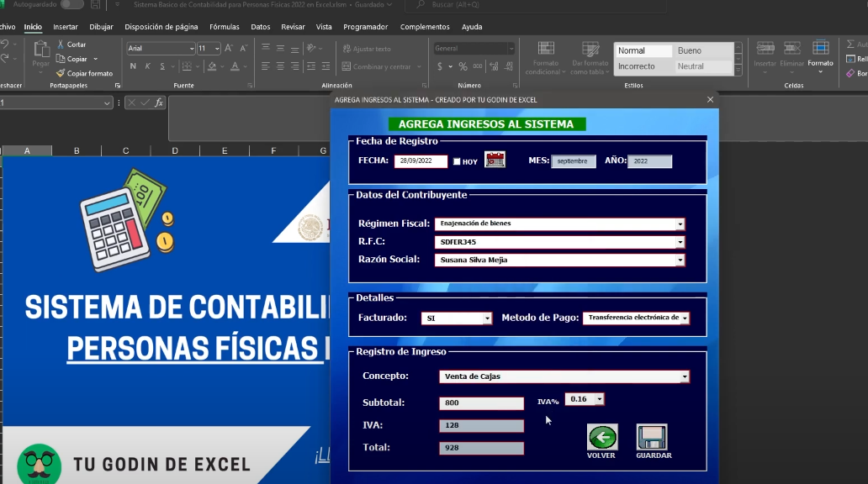Click the percent style icon
Screen dimensions: 868x484
click(463, 66)
